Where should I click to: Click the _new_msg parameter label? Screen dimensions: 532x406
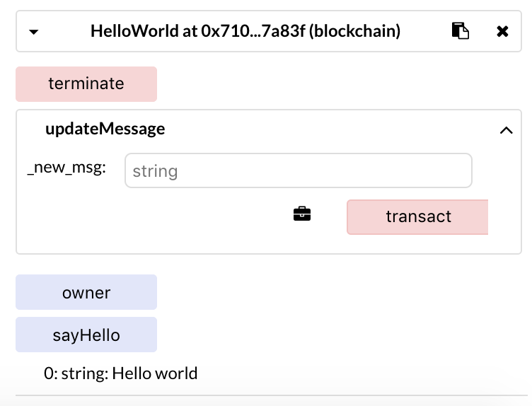[66, 167]
